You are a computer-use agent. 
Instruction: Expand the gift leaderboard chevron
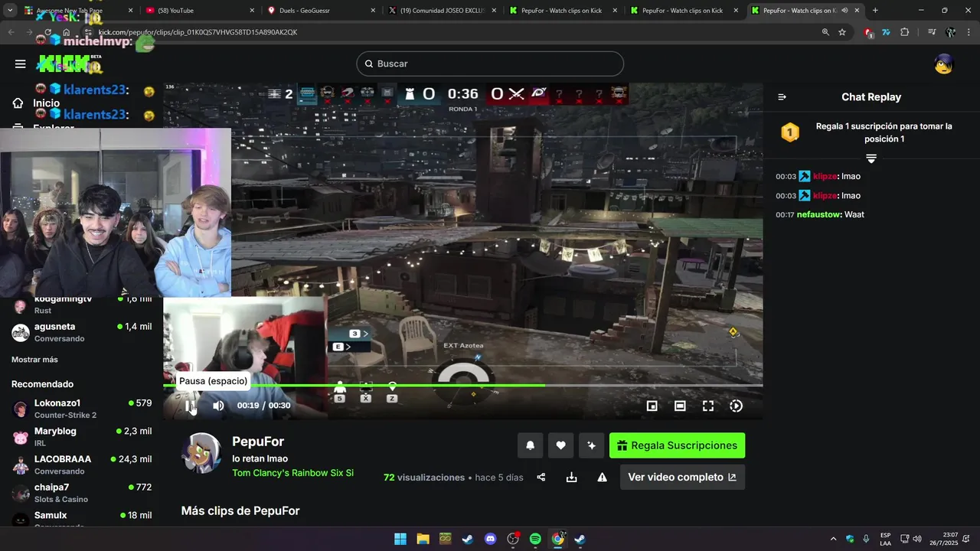point(871,158)
